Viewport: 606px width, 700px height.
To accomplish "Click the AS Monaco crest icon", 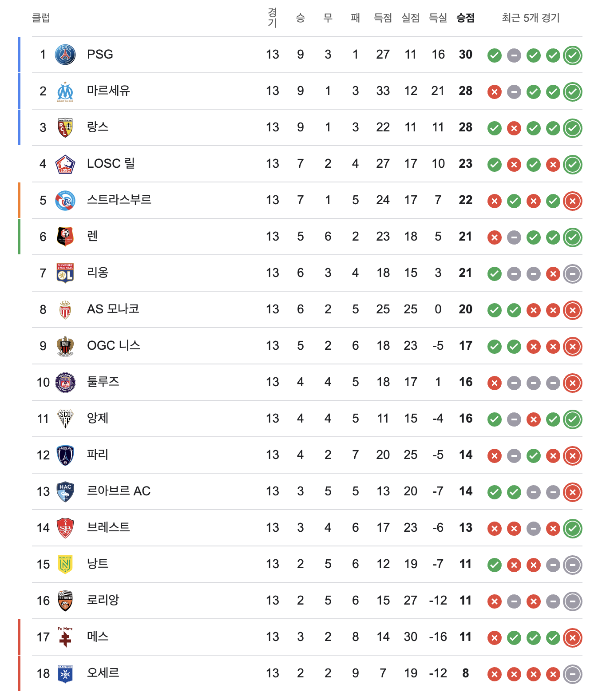I will pyautogui.click(x=65, y=310).
